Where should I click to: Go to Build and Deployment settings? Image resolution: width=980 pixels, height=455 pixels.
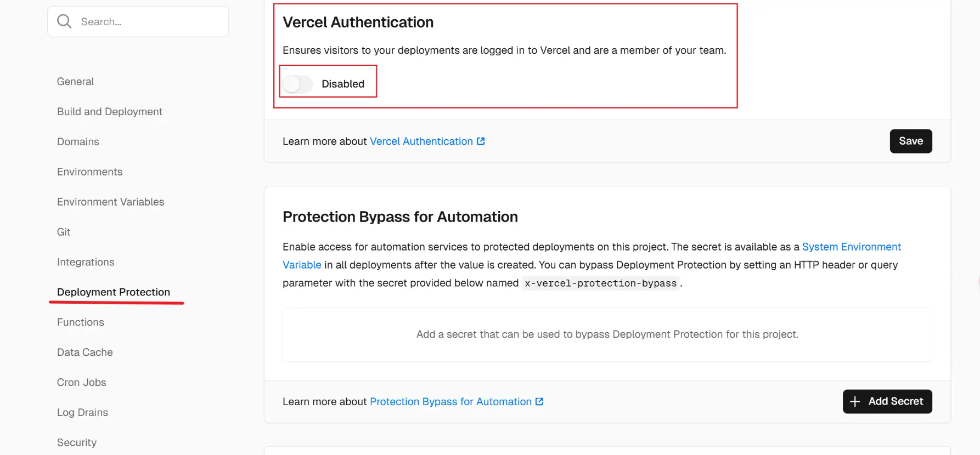pyautogui.click(x=110, y=112)
